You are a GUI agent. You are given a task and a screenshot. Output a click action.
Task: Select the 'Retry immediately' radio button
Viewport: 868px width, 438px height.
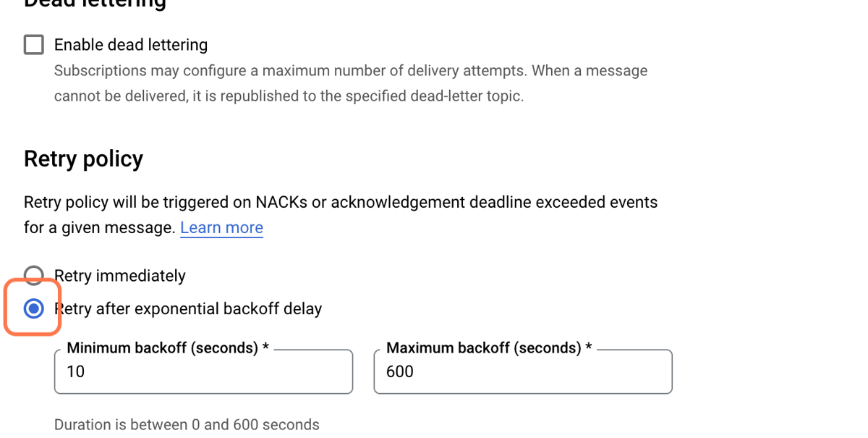[33, 276]
